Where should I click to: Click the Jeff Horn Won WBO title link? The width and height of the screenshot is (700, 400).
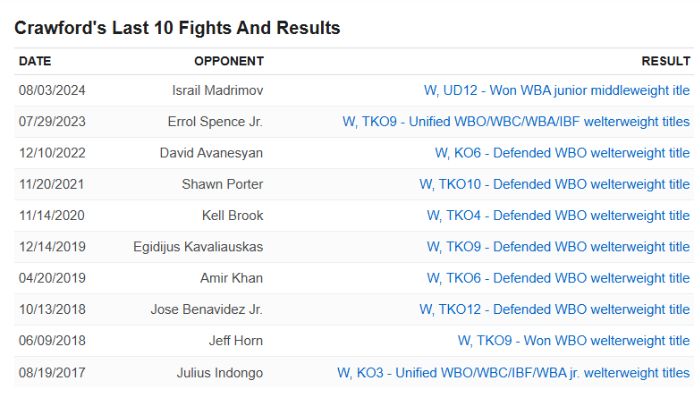pos(573,341)
